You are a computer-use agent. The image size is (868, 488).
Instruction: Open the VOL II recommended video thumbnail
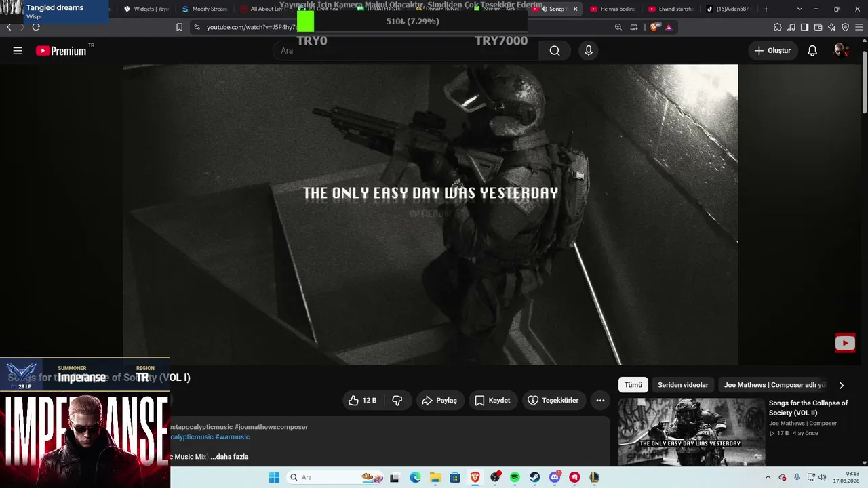pos(692,432)
